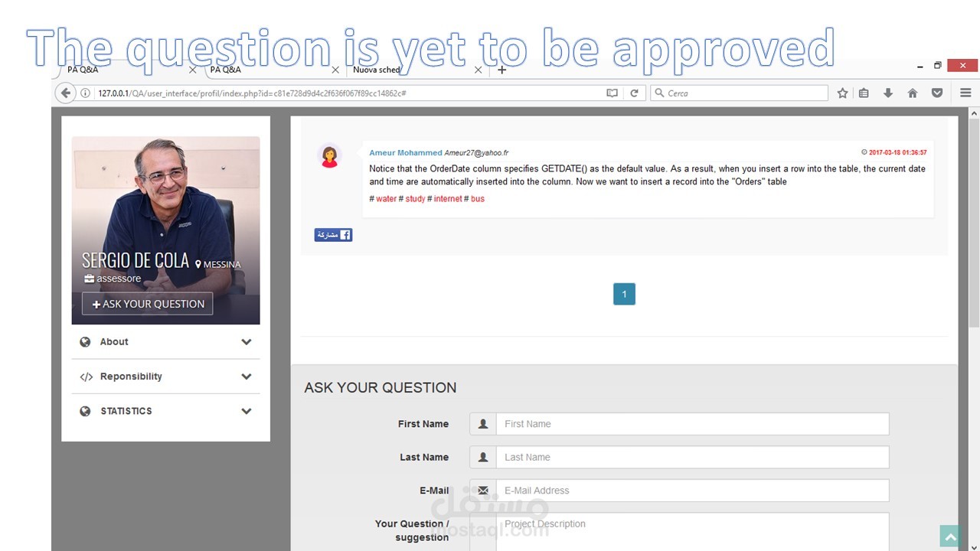Open the About panel label
Image resolution: width=980 pixels, height=551 pixels.
tap(114, 342)
